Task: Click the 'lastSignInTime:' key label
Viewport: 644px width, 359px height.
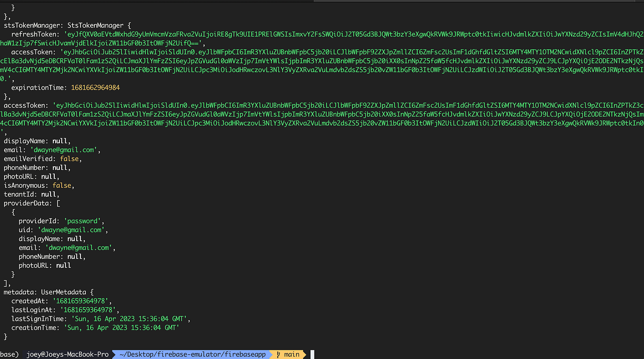Action: [39, 318]
